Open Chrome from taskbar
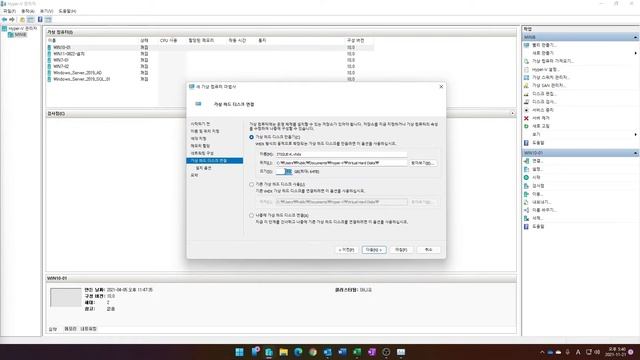Image resolution: width=640 pixels, height=360 pixels. pos(313,352)
